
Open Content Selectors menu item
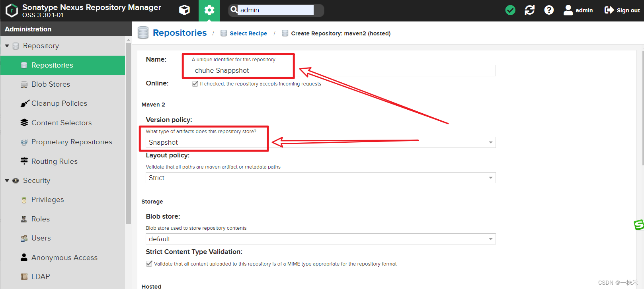point(62,123)
